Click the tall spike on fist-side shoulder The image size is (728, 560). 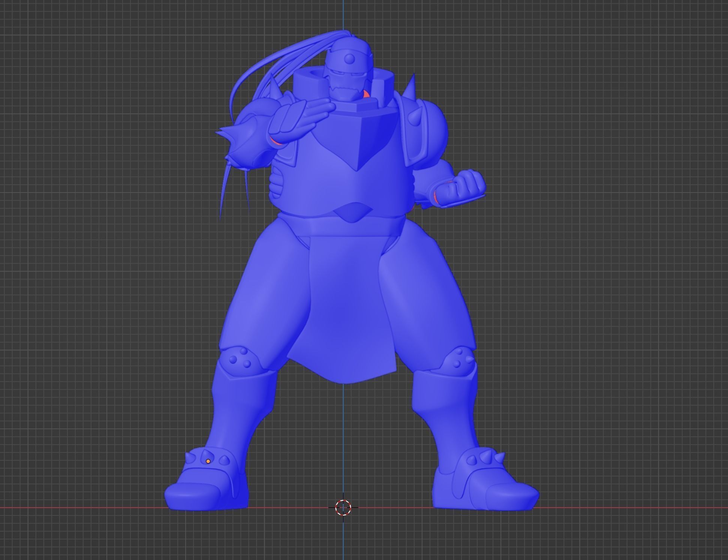coord(412,86)
